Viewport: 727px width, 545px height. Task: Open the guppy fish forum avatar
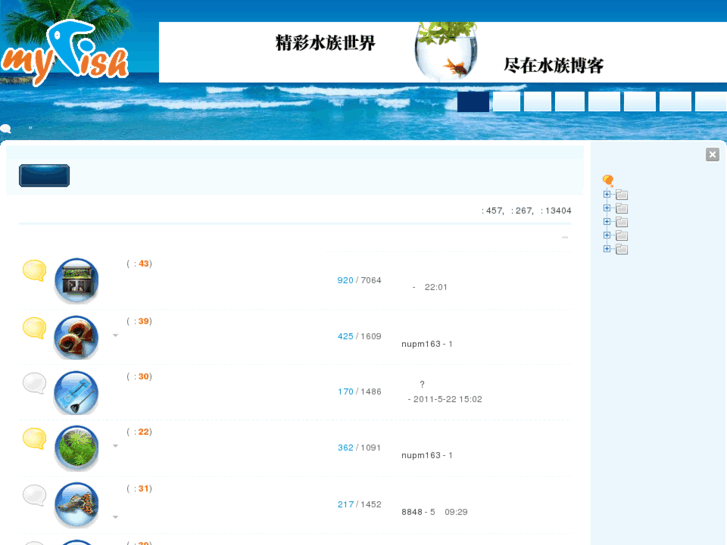click(x=77, y=504)
